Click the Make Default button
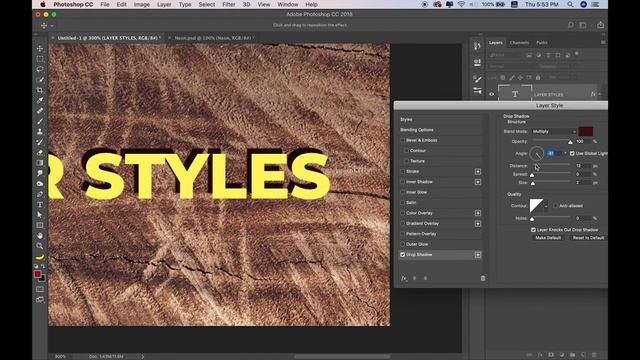Image resolution: width=640 pixels, height=360 pixels. pyautogui.click(x=548, y=238)
